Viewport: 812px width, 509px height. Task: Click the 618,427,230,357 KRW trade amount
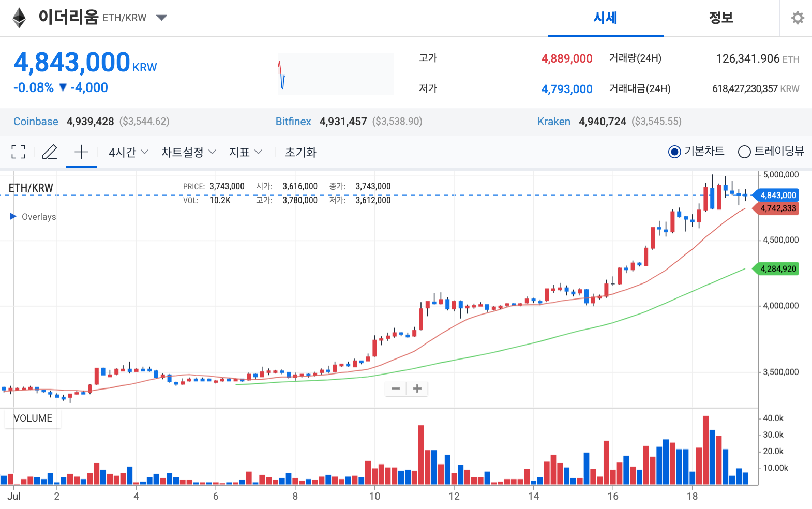(756, 89)
